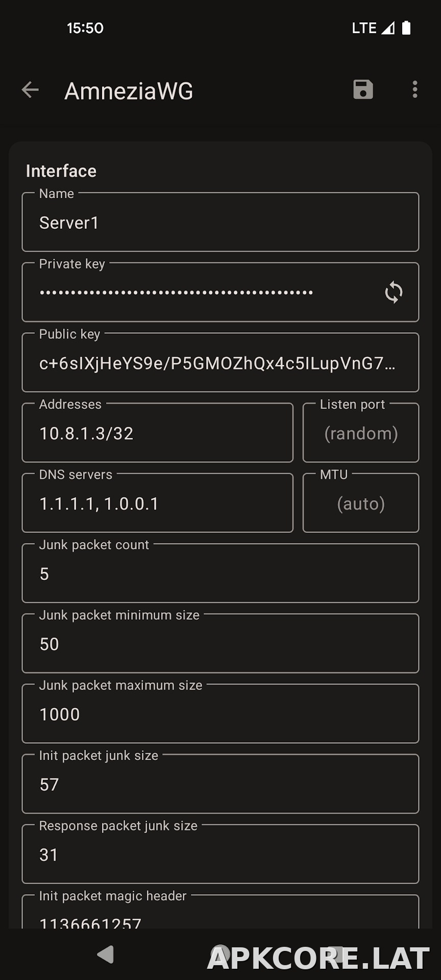Edit DNS servers field 1.1.1.1, 1.0.0.1
441x980 pixels.
point(158,503)
